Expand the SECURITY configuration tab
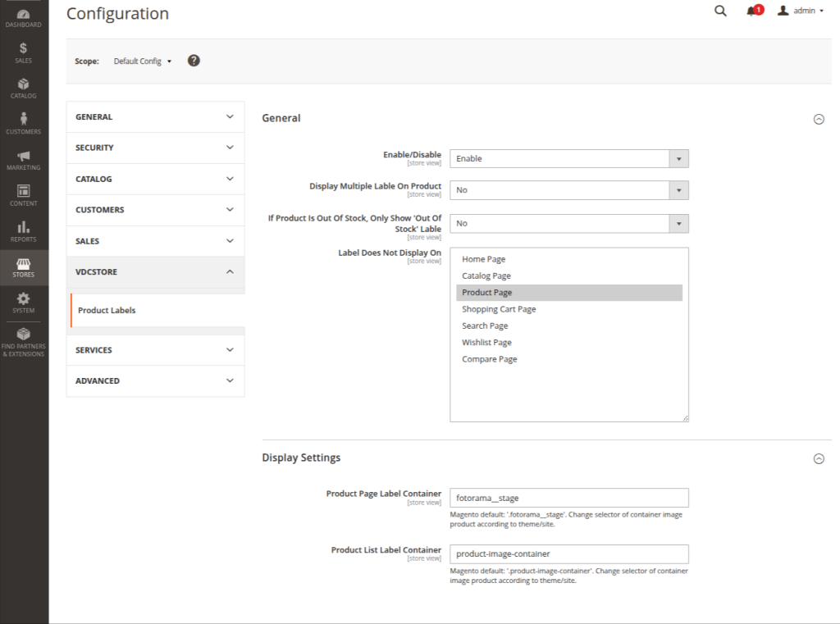 click(x=155, y=148)
